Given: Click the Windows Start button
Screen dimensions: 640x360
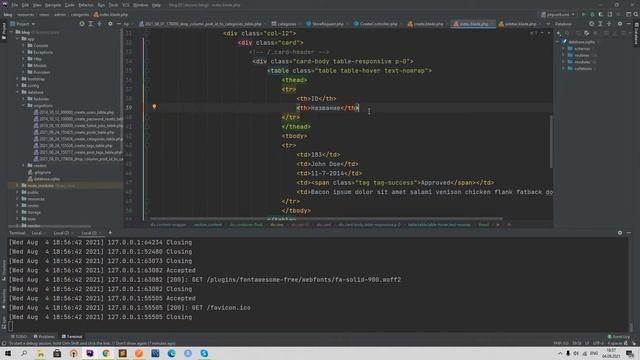Looking at the screenshot, I should click(8, 353).
